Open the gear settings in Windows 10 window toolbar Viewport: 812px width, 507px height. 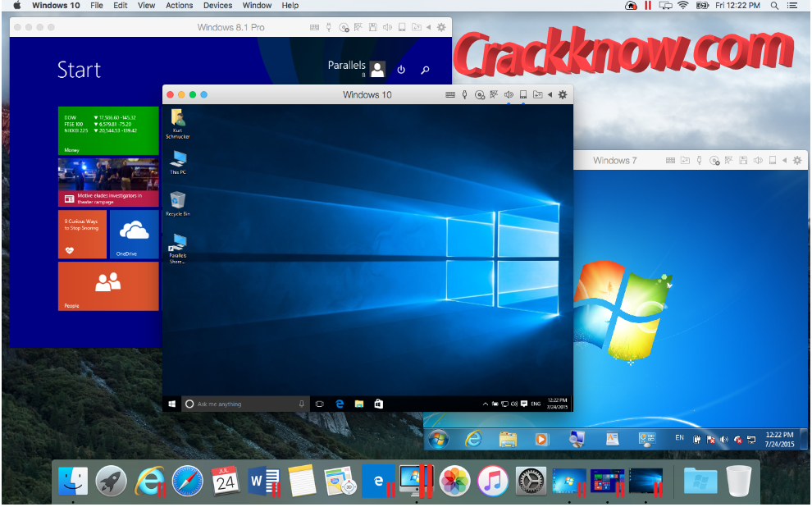[x=563, y=95]
